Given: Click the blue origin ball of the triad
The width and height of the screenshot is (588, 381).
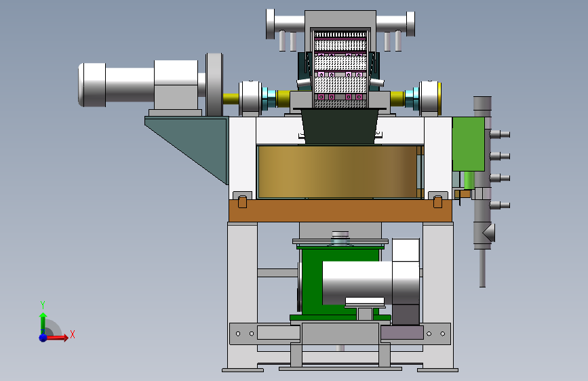Looking at the screenshot, I should (43, 338).
